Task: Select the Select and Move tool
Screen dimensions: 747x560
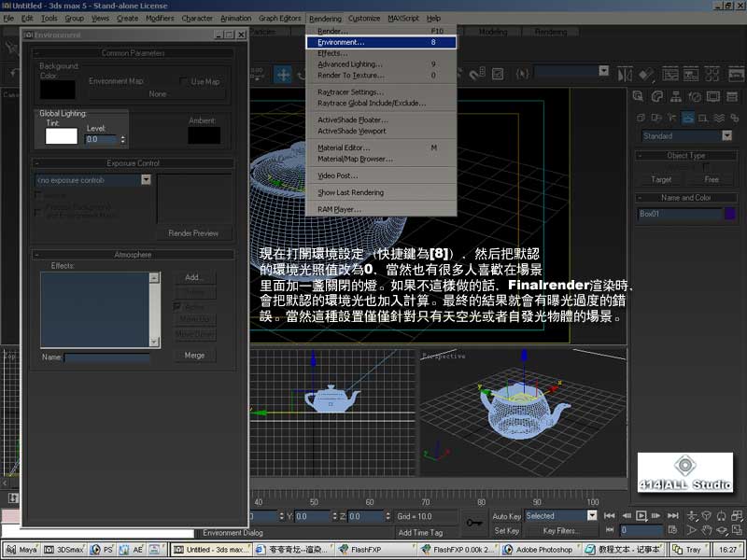Action: point(283,75)
